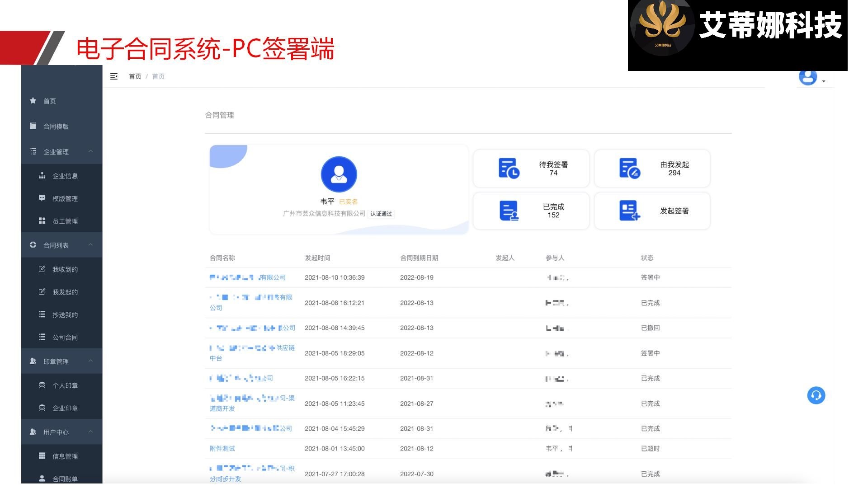Click the blue user avatar in profile card
This screenshot has height=488, width=868.
339,174
